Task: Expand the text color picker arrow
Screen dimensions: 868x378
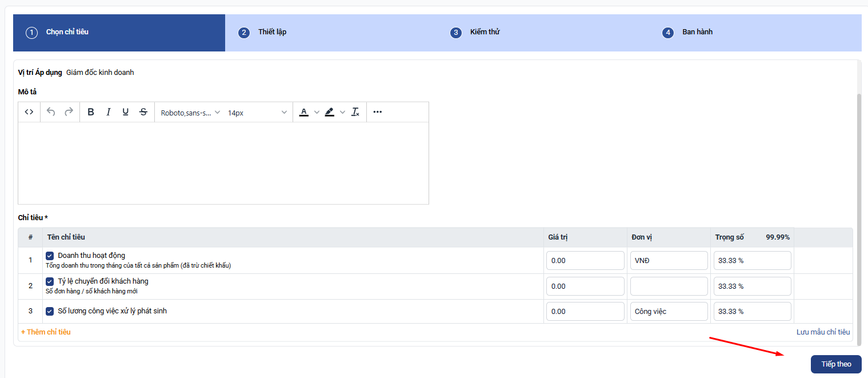Action: pyautogui.click(x=317, y=112)
